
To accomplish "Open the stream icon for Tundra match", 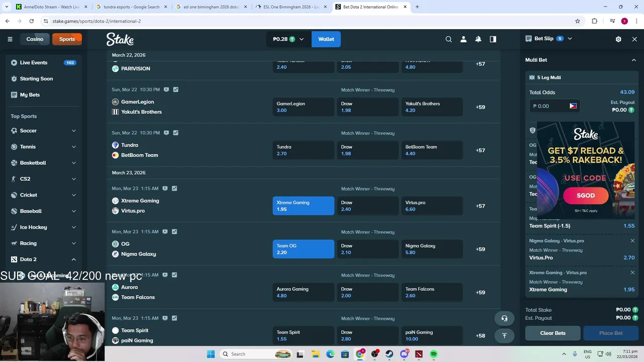I will (x=166, y=133).
